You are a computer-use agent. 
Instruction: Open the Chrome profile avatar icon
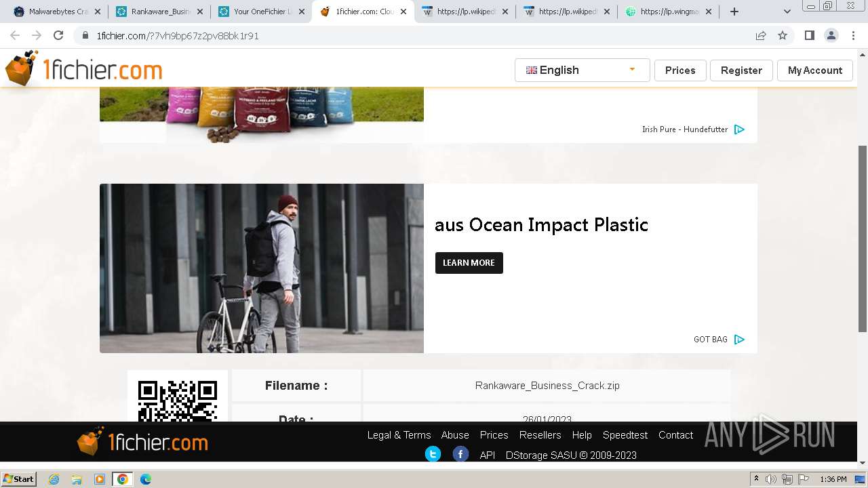pyautogui.click(x=831, y=35)
